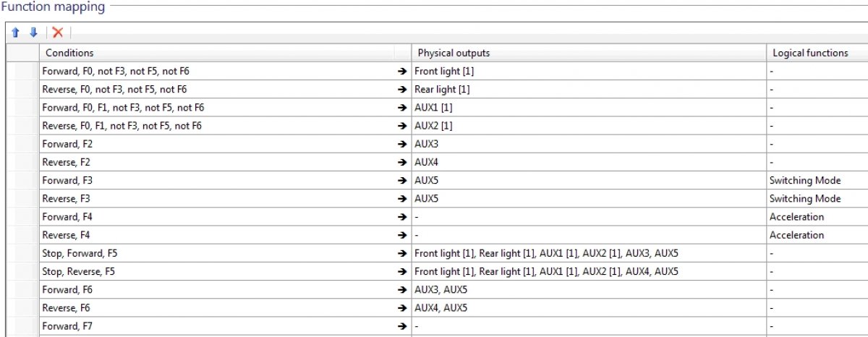Click the Rear light [1] output cell

(x=590, y=90)
